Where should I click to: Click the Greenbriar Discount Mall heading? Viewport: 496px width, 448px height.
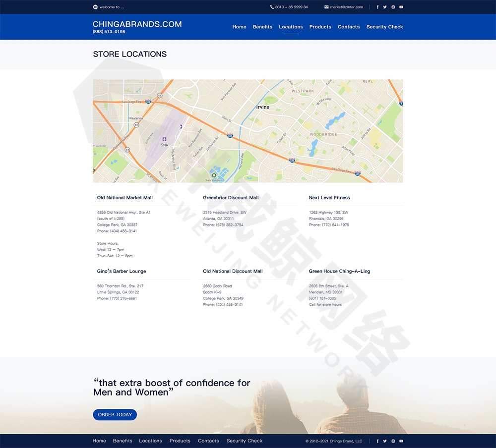click(231, 198)
